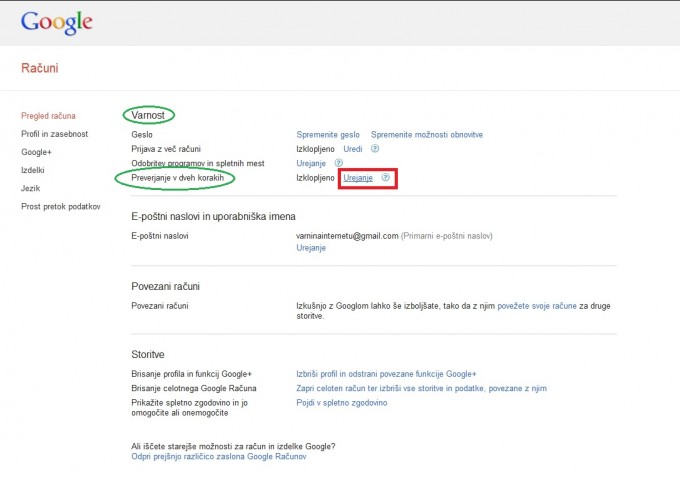Go to Google+ sidebar item
This screenshot has height=478, width=680.
coord(36,152)
